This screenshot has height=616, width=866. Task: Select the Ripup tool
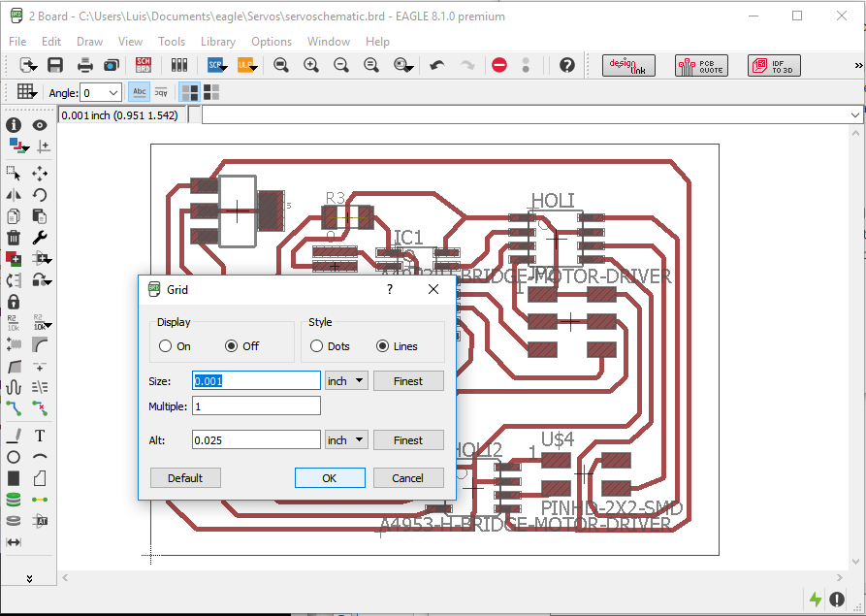pos(40,408)
